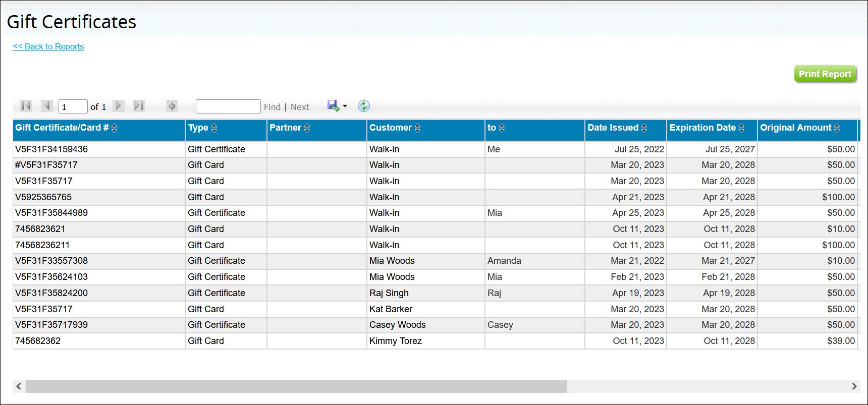Sort by Date Issued column
Viewport: 868px width, 405px height.
tap(644, 128)
